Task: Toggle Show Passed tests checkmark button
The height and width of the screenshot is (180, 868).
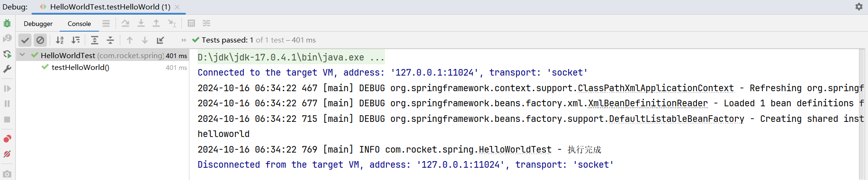Action: tap(25, 40)
